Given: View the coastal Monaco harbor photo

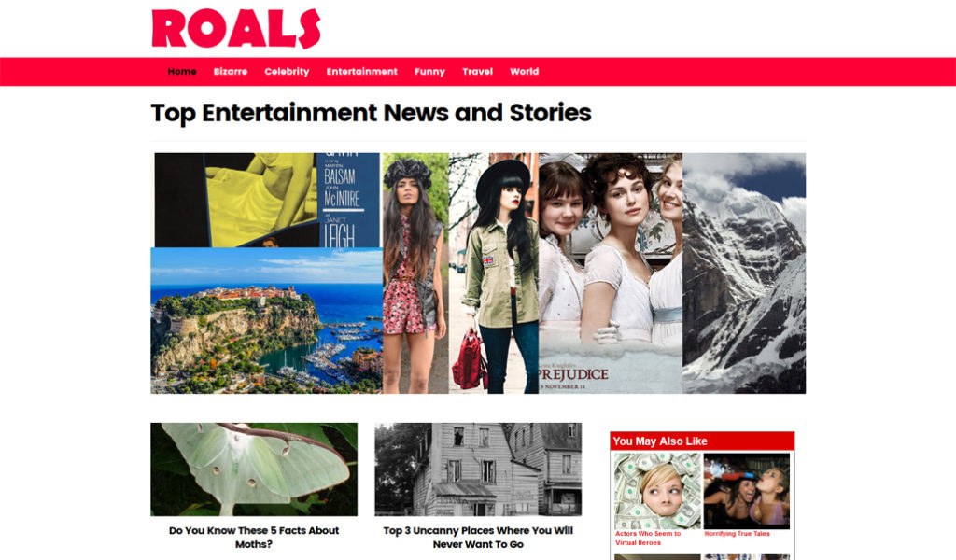Looking at the screenshot, I should click(266, 320).
